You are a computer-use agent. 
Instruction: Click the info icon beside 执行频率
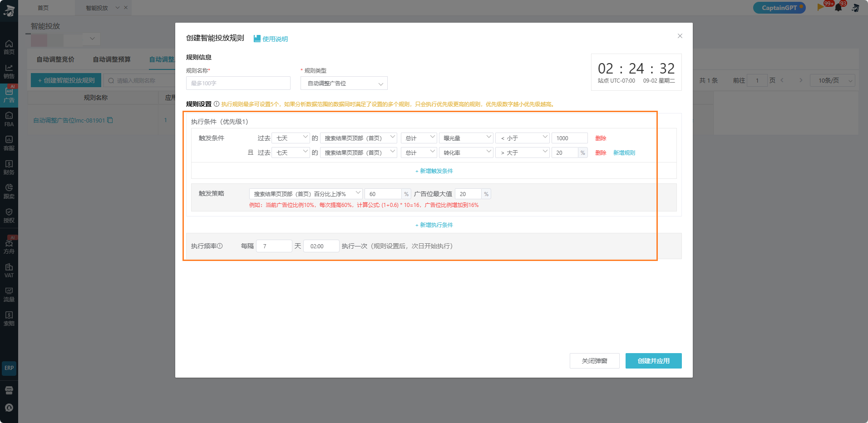click(220, 246)
